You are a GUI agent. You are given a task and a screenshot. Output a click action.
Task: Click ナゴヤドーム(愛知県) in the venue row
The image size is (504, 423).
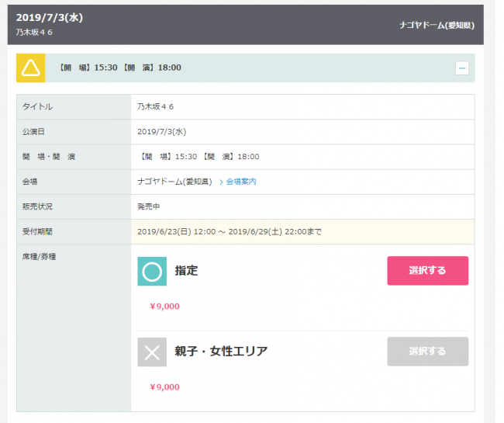pos(174,182)
